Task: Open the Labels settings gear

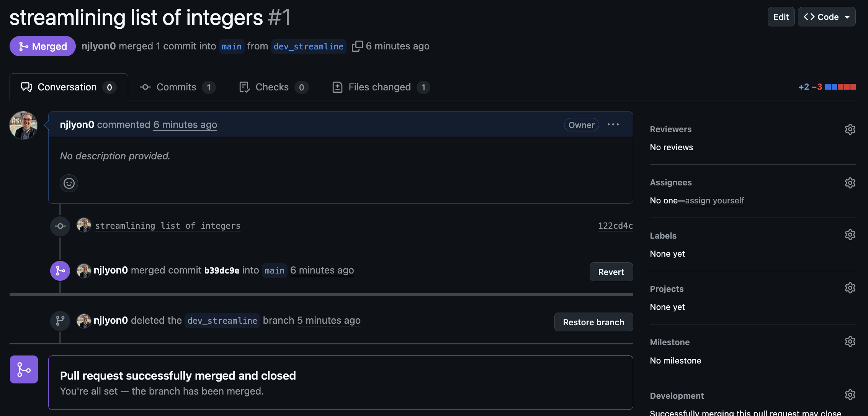Action: [x=850, y=234]
